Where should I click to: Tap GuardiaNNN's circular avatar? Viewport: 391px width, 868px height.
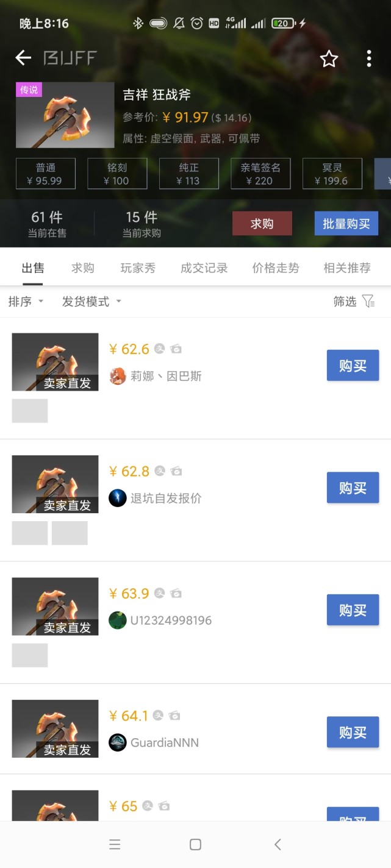point(117,742)
